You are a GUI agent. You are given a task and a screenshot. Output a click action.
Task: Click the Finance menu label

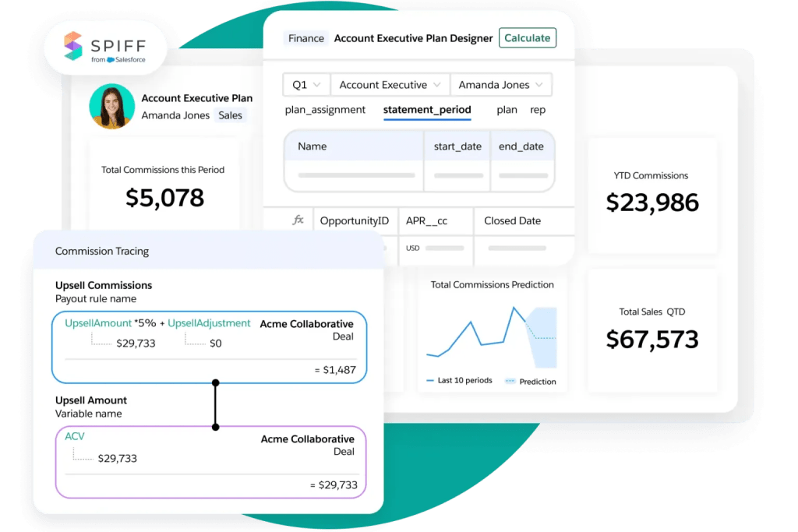click(x=305, y=37)
